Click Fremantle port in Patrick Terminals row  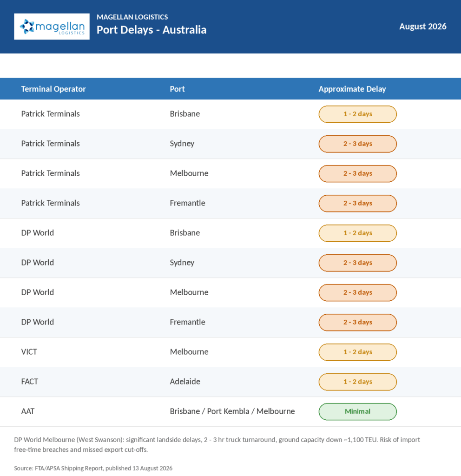(x=188, y=203)
